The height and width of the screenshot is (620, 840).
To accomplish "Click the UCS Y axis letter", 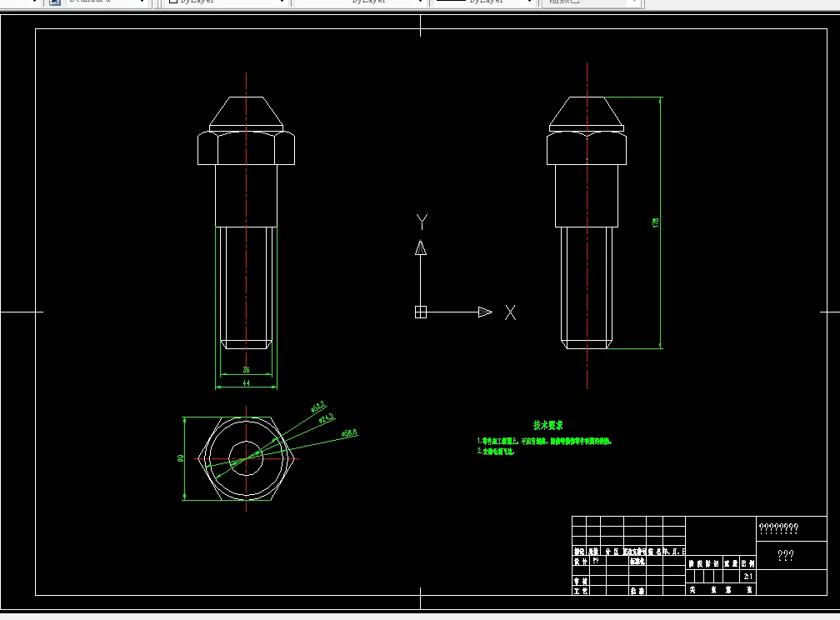I will point(422,222).
